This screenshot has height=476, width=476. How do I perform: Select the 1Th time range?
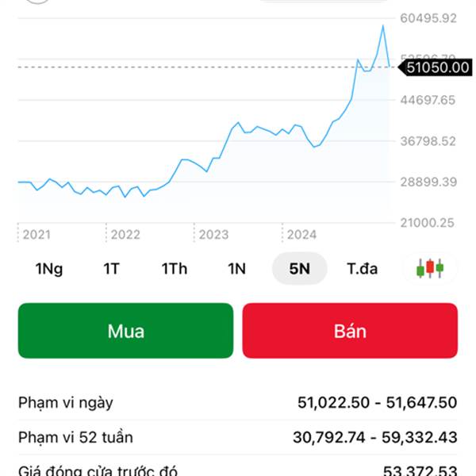tap(175, 268)
